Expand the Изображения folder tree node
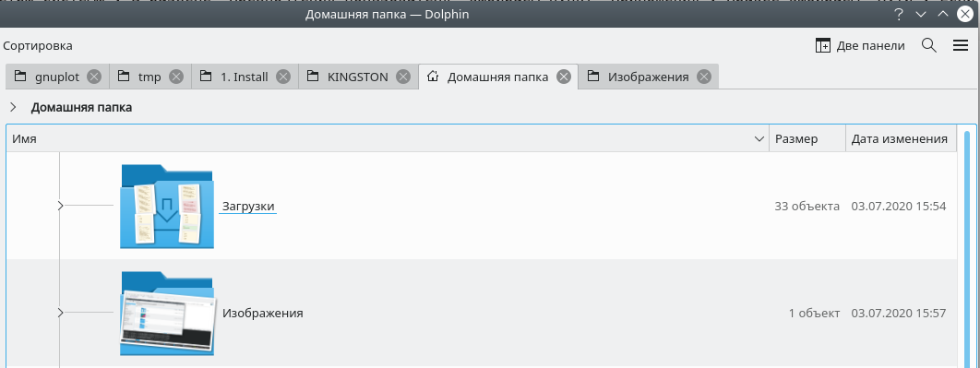 pyautogui.click(x=61, y=313)
